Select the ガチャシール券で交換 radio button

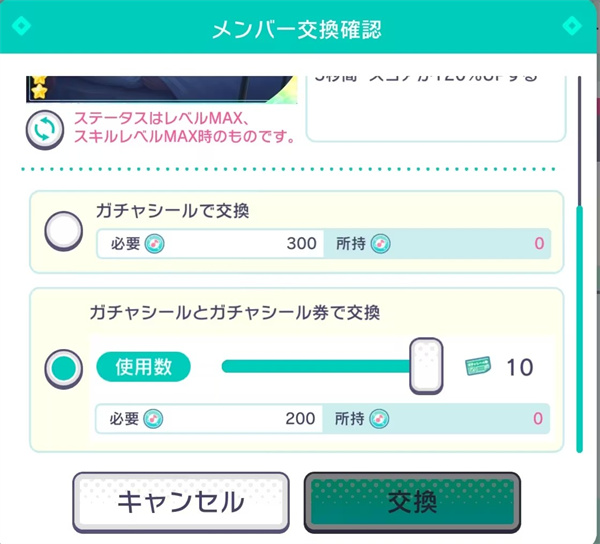65,369
